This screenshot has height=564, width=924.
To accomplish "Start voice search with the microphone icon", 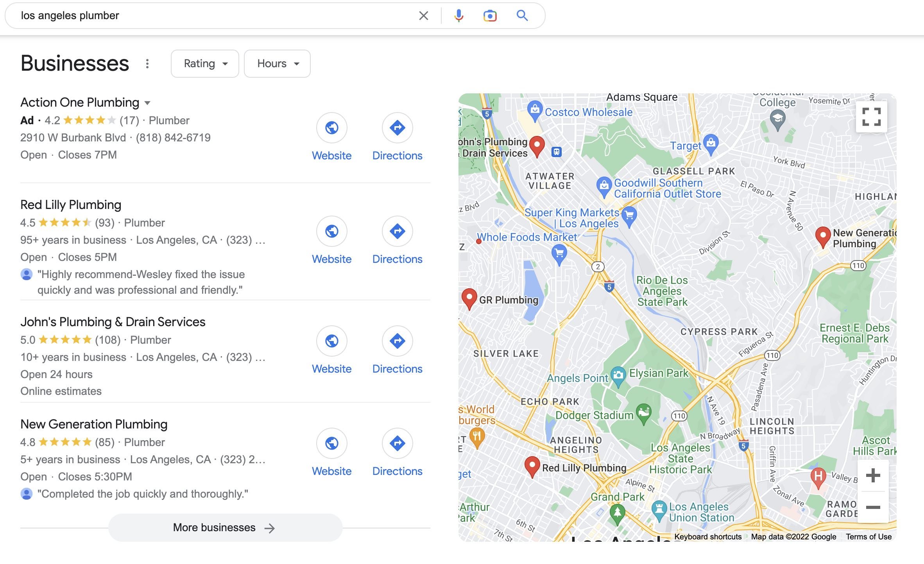I will click(x=459, y=16).
